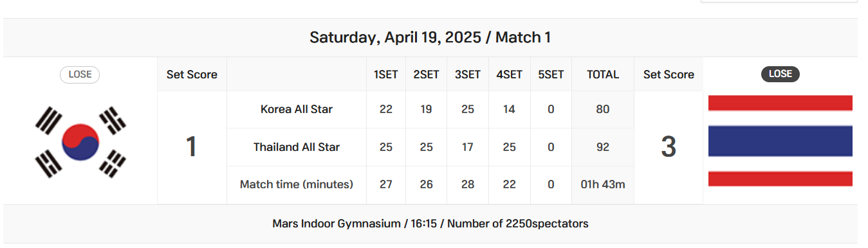Click Korea's set score of 1

(192, 147)
